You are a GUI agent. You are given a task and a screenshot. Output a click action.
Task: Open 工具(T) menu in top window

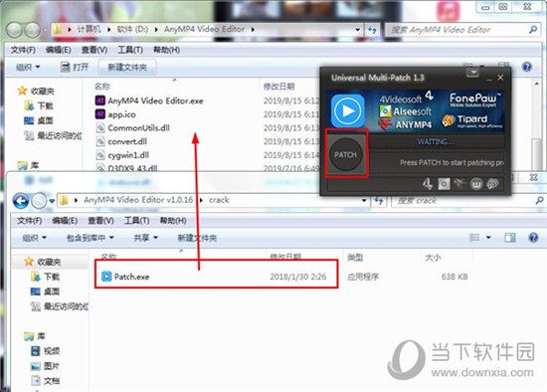pyautogui.click(x=130, y=50)
